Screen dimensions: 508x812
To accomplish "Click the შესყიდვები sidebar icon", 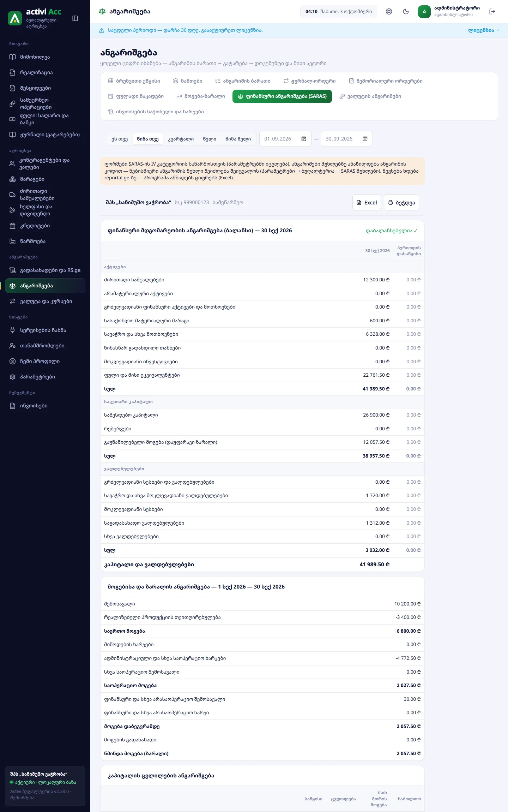I will (12, 88).
